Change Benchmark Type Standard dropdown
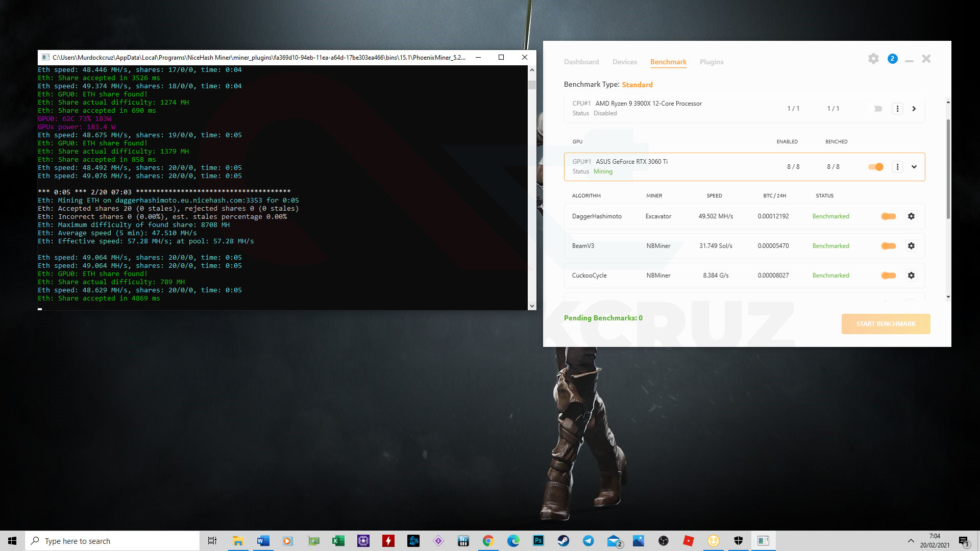The image size is (980, 551). pos(637,85)
